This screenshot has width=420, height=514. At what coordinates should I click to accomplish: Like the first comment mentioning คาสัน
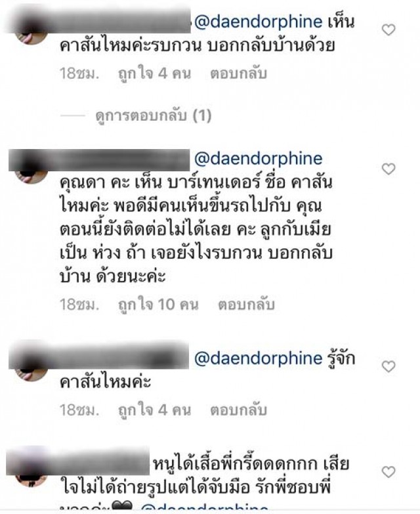coord(388,30)
